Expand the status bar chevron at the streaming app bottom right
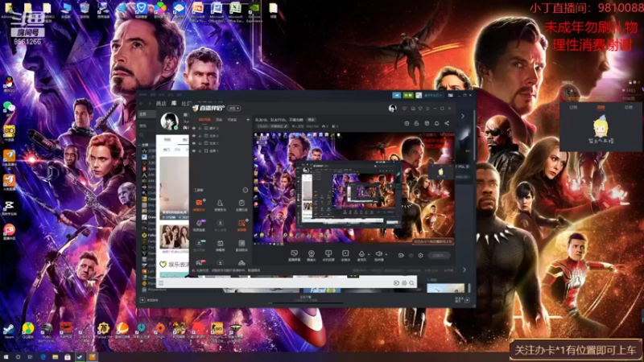This screenshot has width=644, height=362. (464, 270)
